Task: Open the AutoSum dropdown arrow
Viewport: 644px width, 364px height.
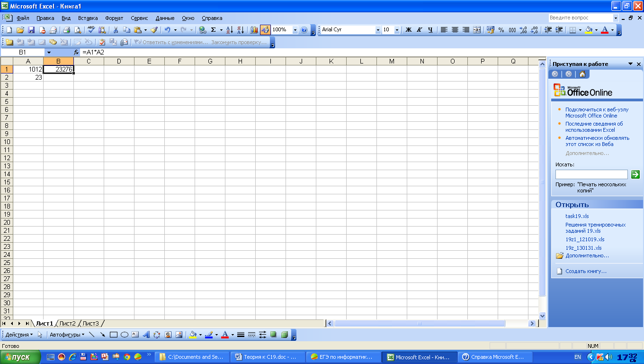Action: point(221,30)
